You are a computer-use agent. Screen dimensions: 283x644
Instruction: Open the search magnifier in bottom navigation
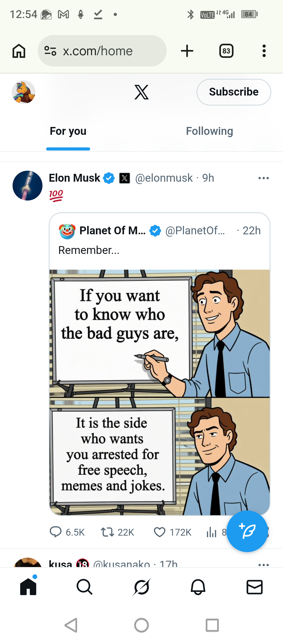[84, 587]
